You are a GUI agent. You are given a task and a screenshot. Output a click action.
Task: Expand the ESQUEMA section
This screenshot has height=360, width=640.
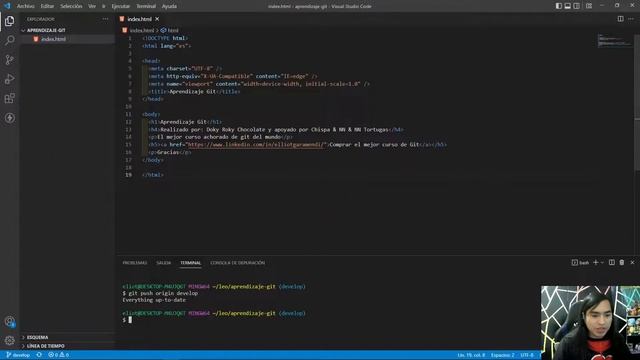38,338
